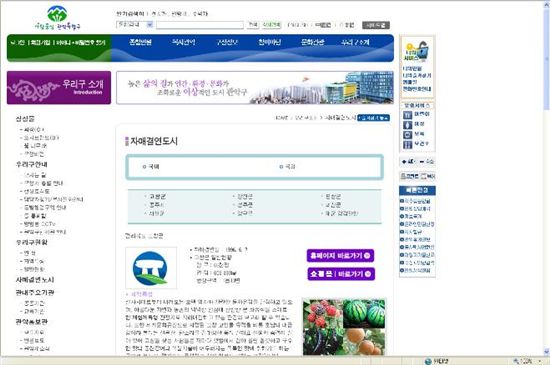Click into the search text field at top
The height and width of the screenshot is (365, 550).
(x=200, y=25)
